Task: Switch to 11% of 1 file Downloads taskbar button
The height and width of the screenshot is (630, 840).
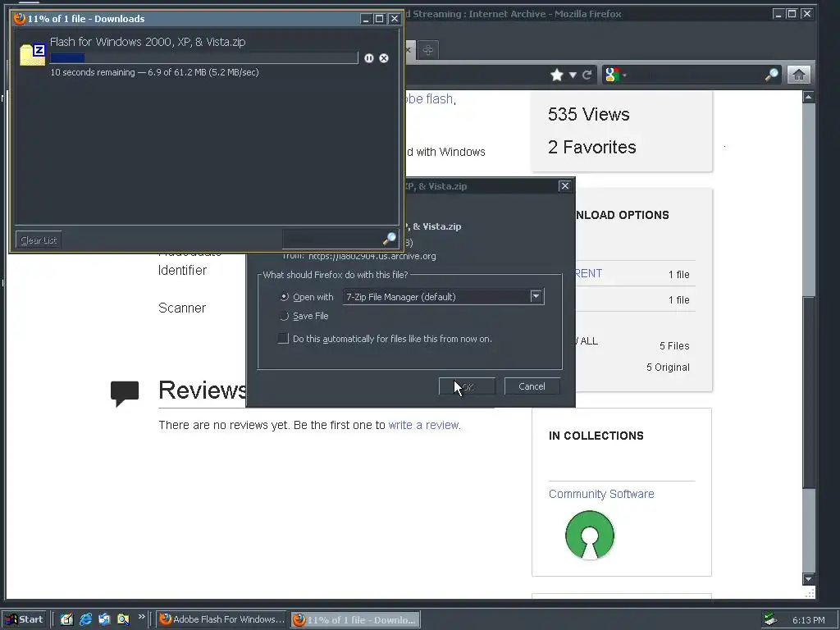Action: click(356, 619)
